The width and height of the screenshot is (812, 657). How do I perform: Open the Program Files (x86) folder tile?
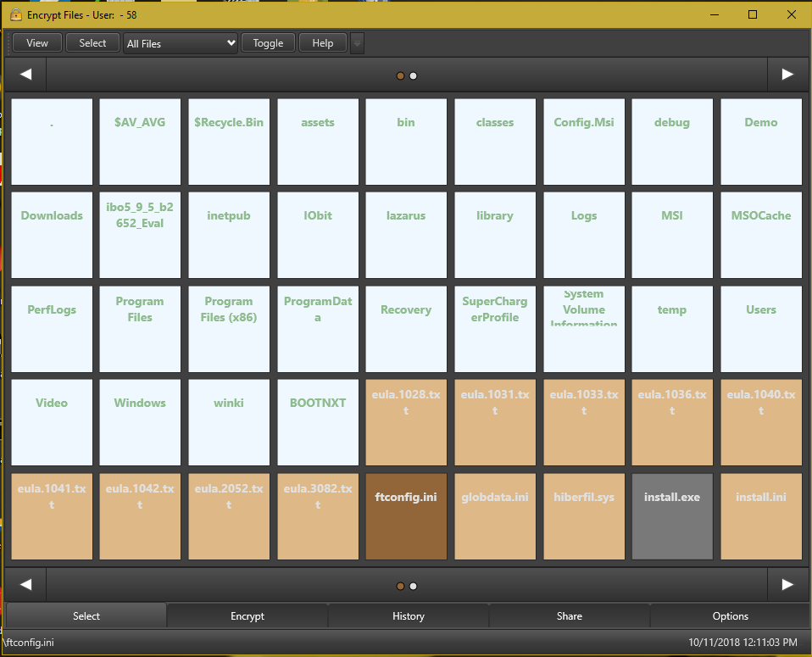[x=229, y=329]
